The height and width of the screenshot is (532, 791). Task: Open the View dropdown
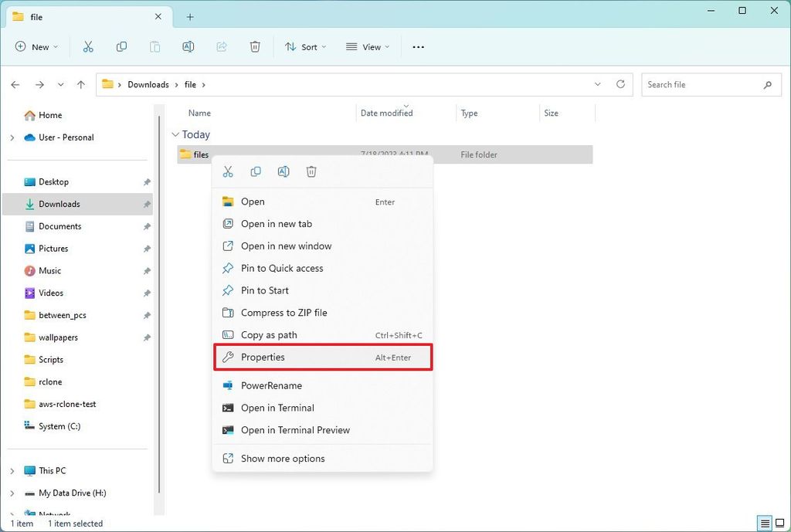click(x=368, y=46)
